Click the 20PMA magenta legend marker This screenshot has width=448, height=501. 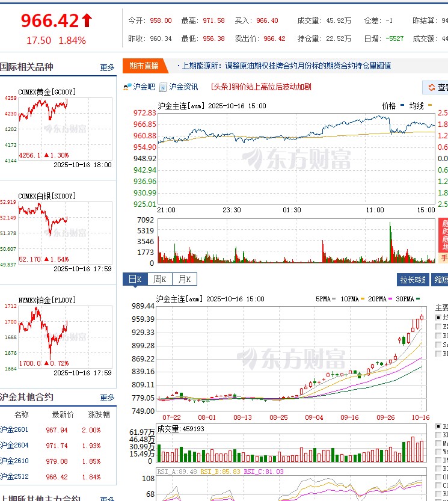coord(391,299)
